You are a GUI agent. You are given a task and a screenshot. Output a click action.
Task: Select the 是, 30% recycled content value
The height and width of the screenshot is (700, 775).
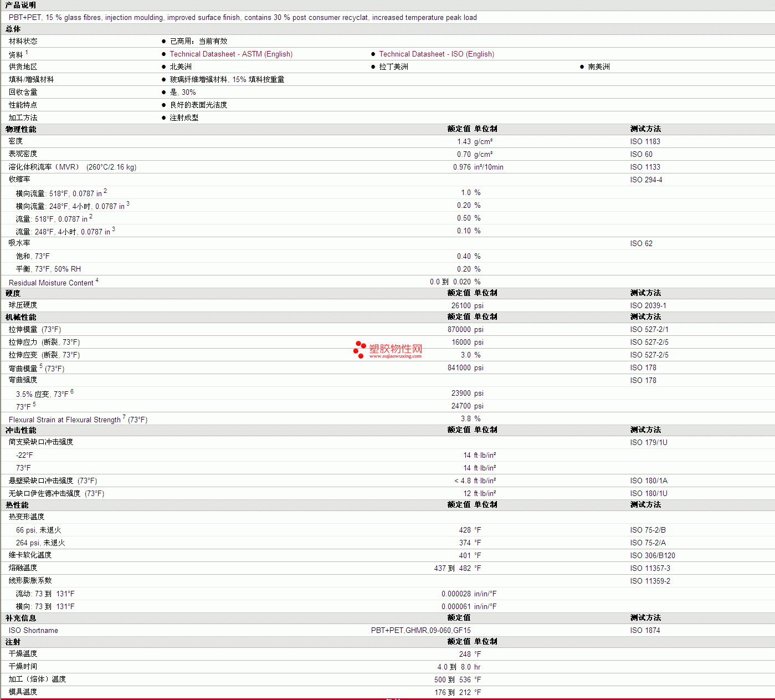[x=183, y=92]
